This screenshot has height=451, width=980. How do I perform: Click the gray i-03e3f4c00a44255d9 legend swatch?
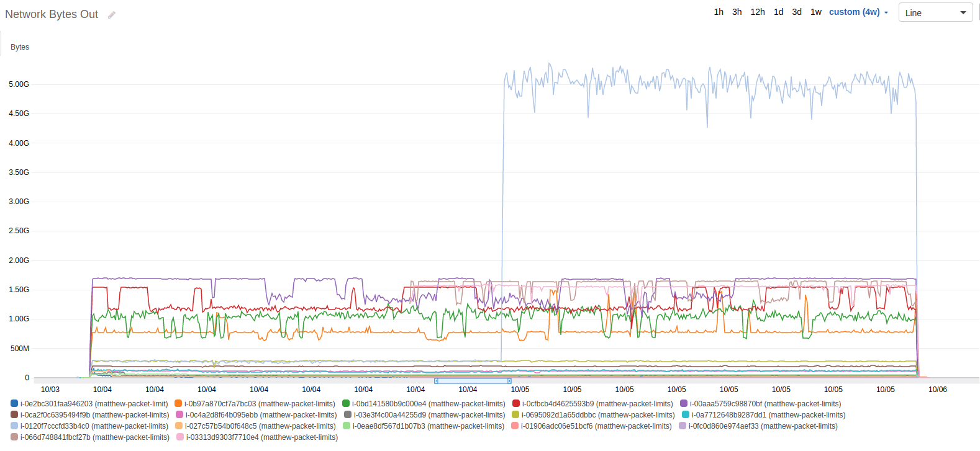[348, 415]
